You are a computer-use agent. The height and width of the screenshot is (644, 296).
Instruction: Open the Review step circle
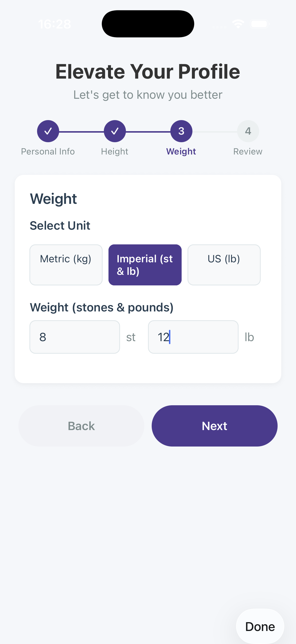(x=248, y=131)
